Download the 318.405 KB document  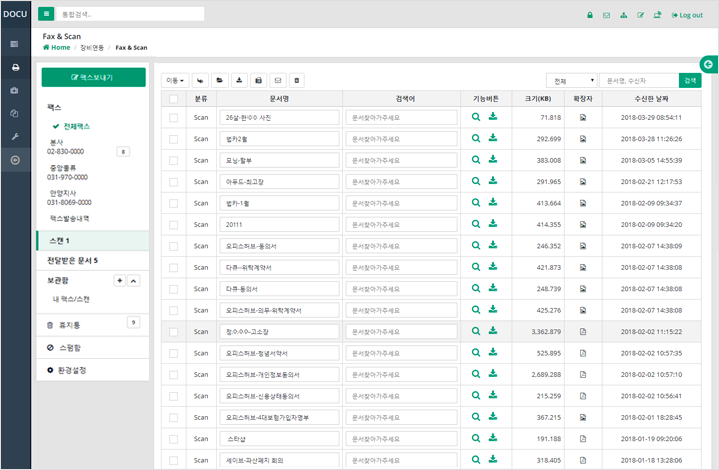point(492,459)
